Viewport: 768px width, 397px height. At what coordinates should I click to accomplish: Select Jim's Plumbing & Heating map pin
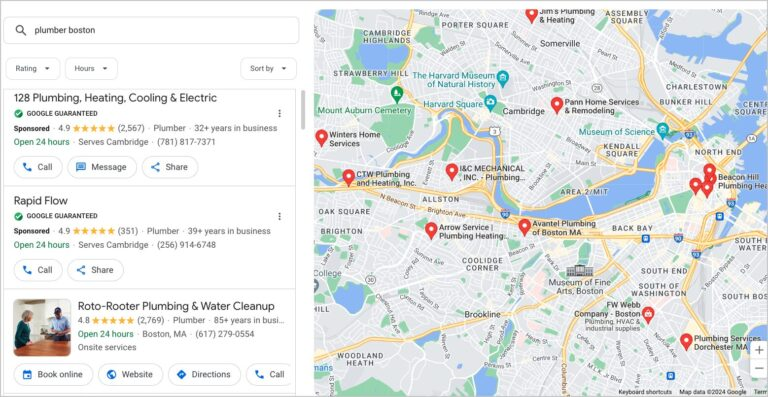tap(531, 15)
